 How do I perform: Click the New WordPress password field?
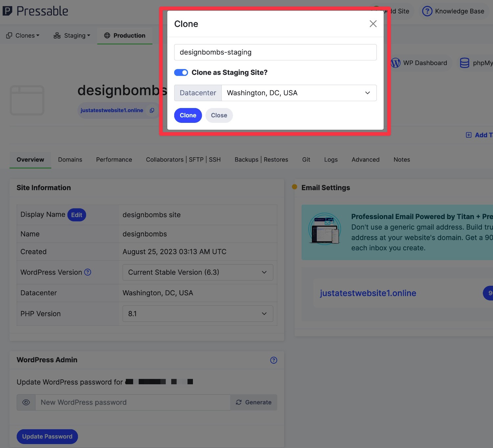click(x=133, y=402)
